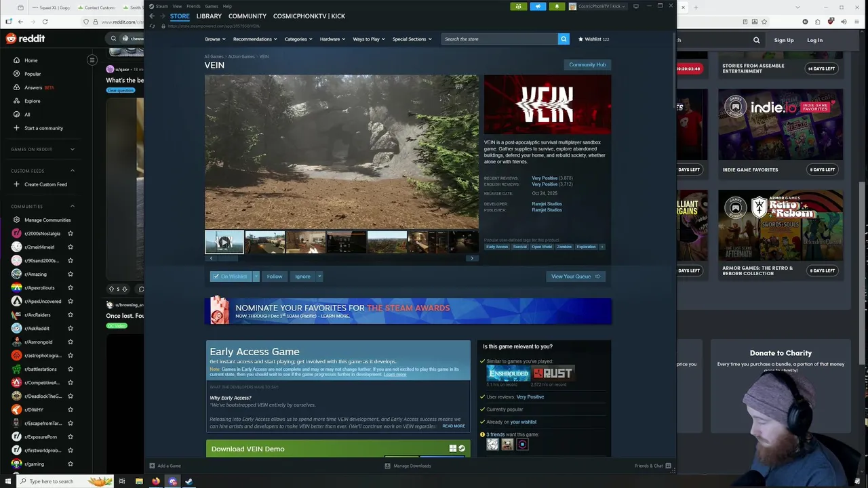The width and height of the screenshot is (868, 488).
Task: Collapse Games on Reddit section
Action: pos(73,149)
